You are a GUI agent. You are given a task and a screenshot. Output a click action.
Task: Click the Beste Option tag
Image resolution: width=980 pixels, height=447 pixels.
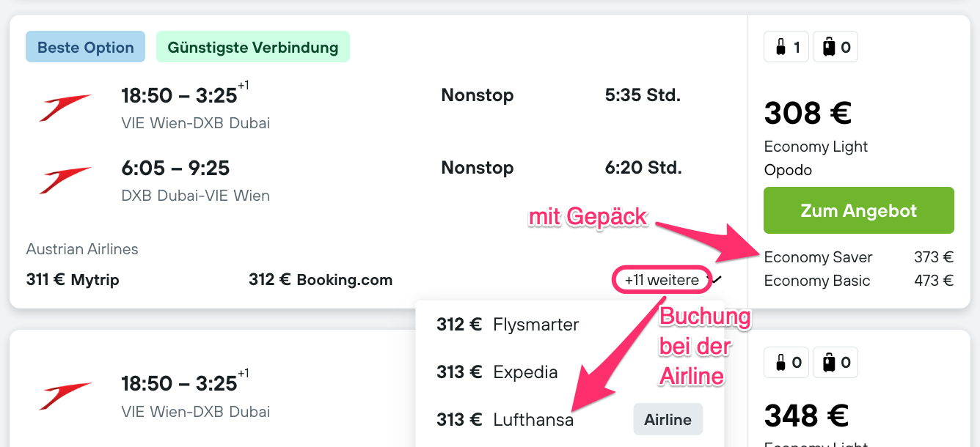click(x=86, y=48)
